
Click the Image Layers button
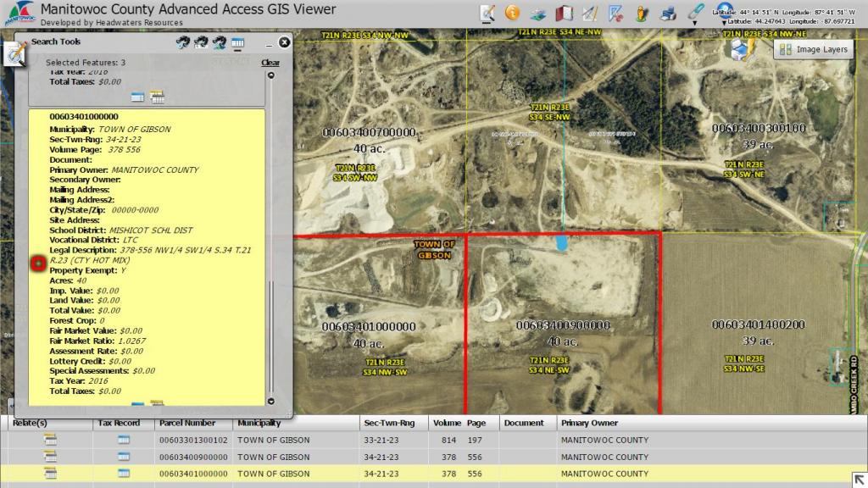click(x=813, y=50)
